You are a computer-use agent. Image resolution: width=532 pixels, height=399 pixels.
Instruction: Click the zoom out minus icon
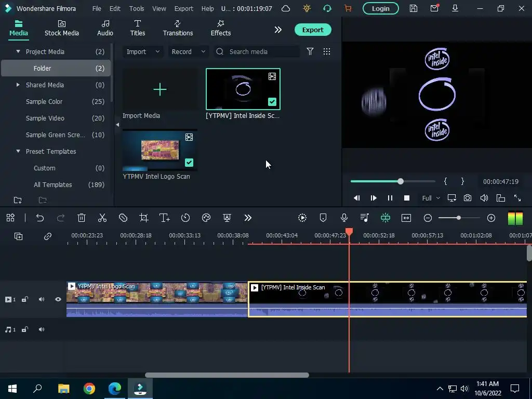click(x=428, y=218)
